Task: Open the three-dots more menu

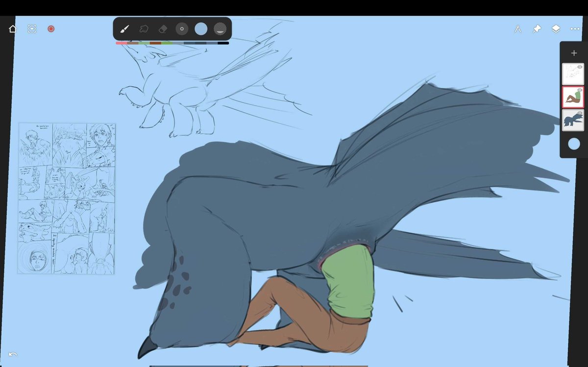Action: click(x=575, y=29)
